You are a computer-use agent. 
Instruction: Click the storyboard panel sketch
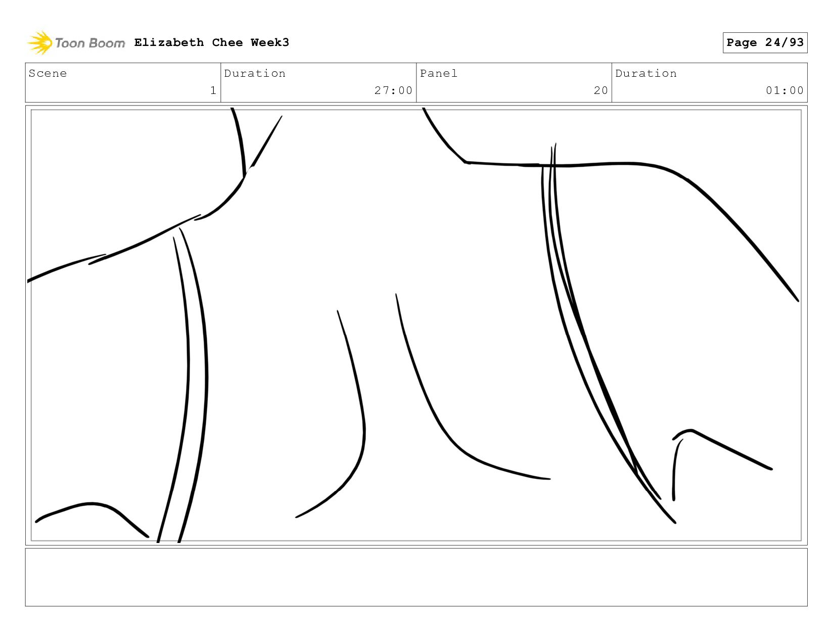(416, 325)
